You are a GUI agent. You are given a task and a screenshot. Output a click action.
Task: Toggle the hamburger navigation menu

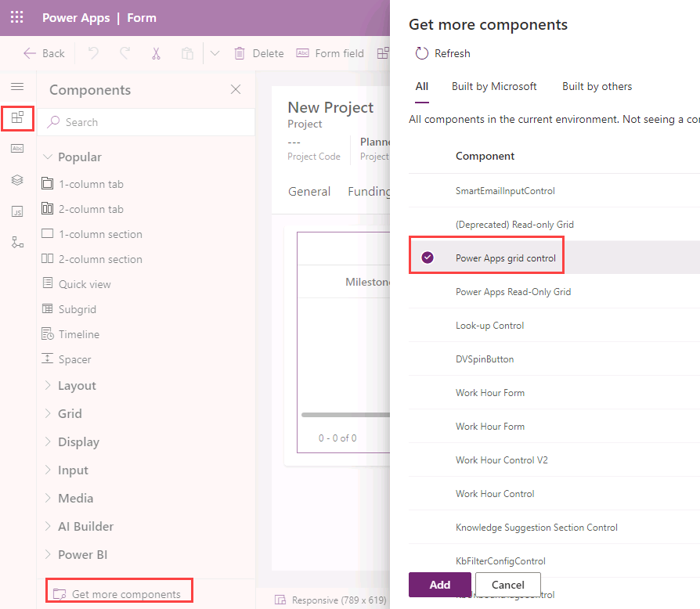click(x=17, y=87)
